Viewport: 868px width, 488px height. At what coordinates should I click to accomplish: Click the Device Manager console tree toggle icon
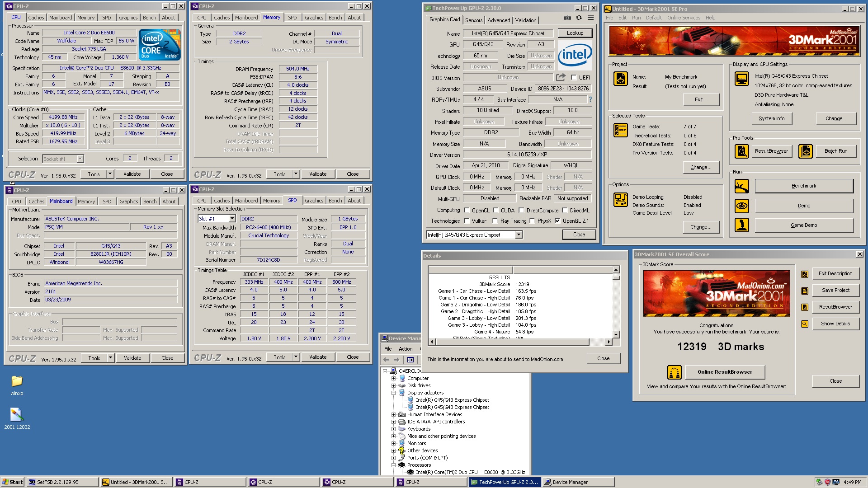(x=410, y=360)
